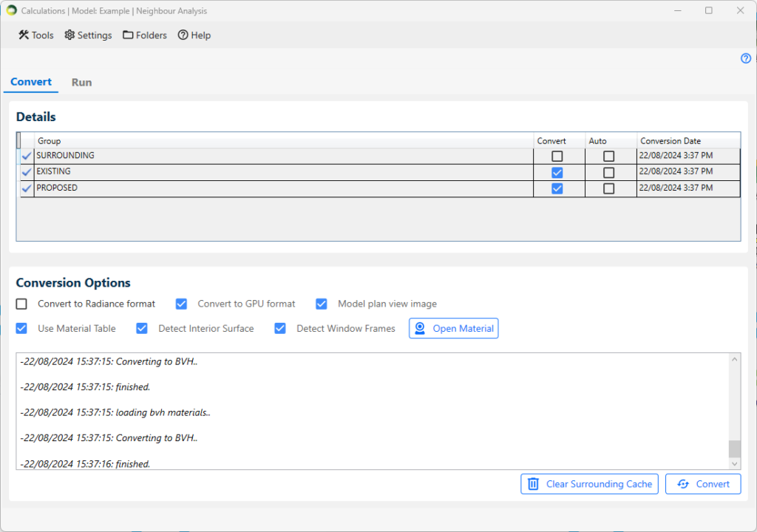Image resolution: width=757 pixels, height=532 pixels.
Task: Click the checkmark icon beside EXISTING row
Action: (x=27, y=172)
